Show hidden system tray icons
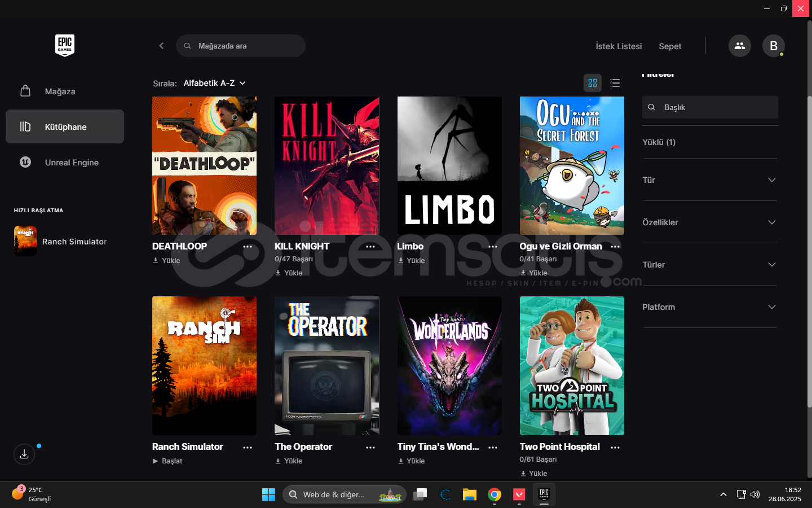Viewport: 812px width, 508px height. (x=723, y=494)
